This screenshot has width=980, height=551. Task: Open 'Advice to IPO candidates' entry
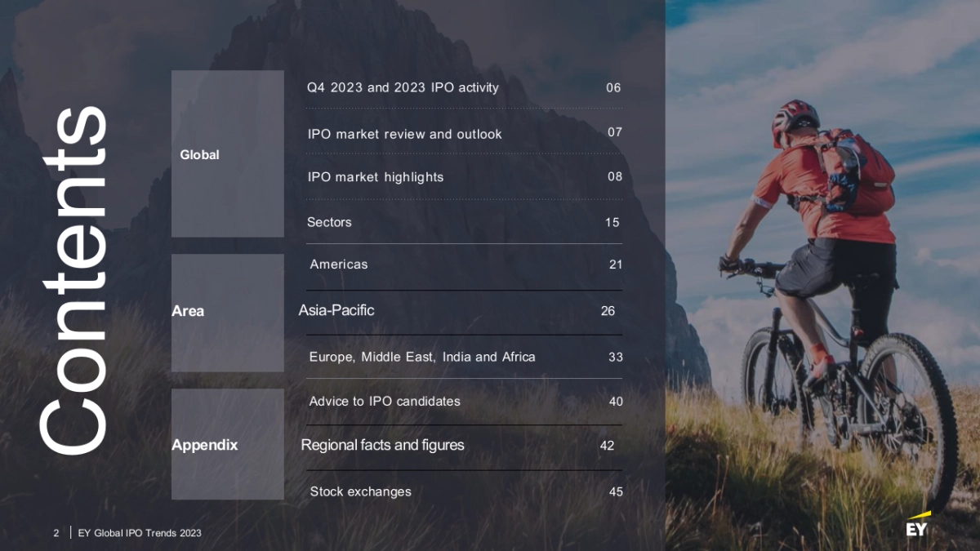tap(385, 401)
